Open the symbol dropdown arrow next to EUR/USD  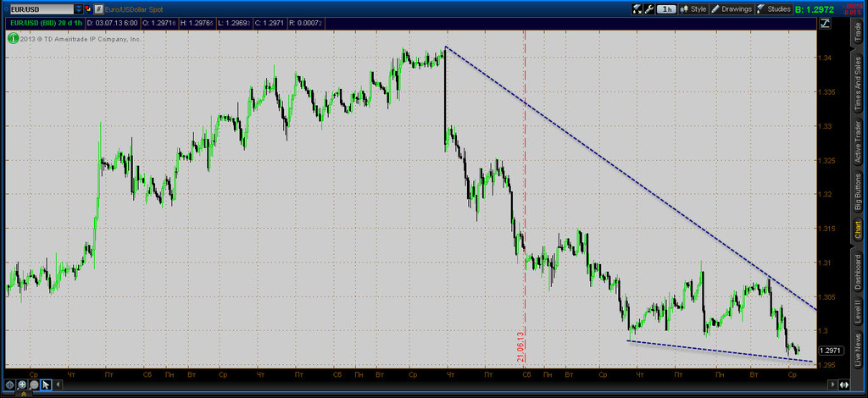click(78, 8)
